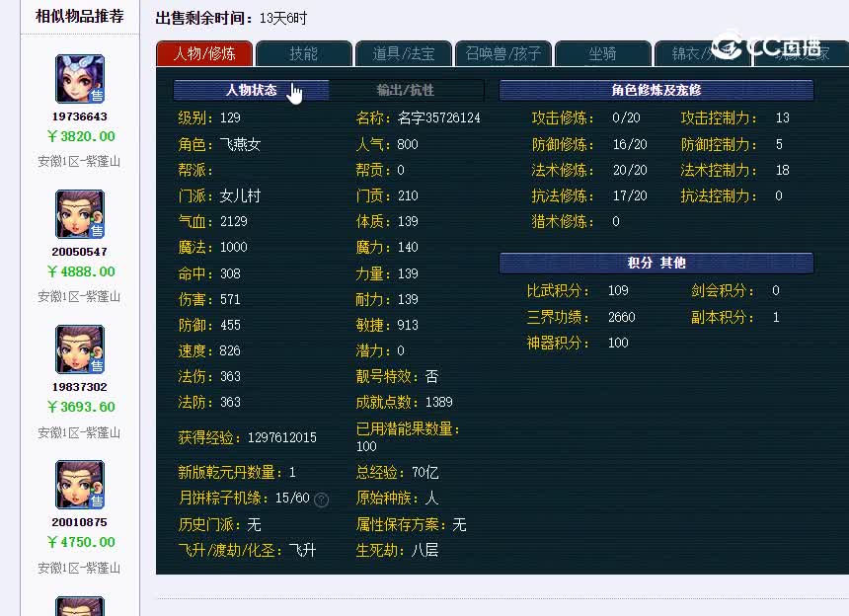The height and width of the screenshot is (616, 849).
Task: Open listing ID 19736643 link
Action: [80, 116]
